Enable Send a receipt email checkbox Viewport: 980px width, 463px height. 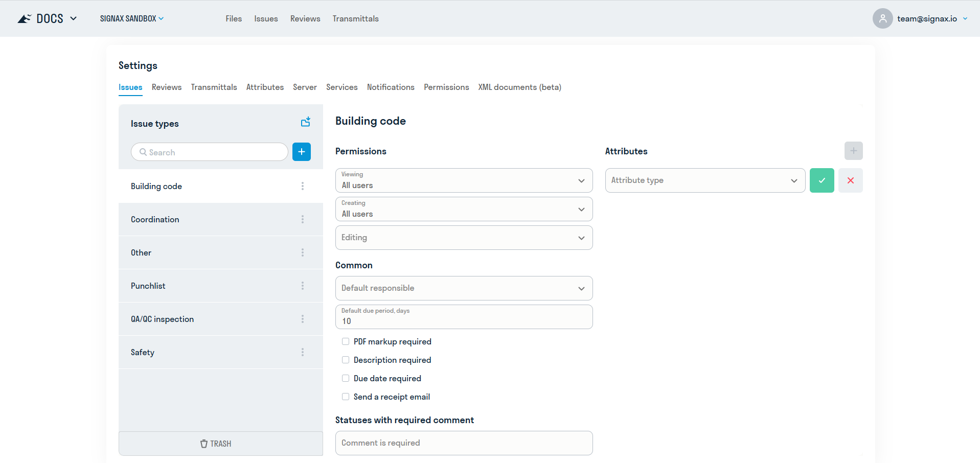pos(346,397)
